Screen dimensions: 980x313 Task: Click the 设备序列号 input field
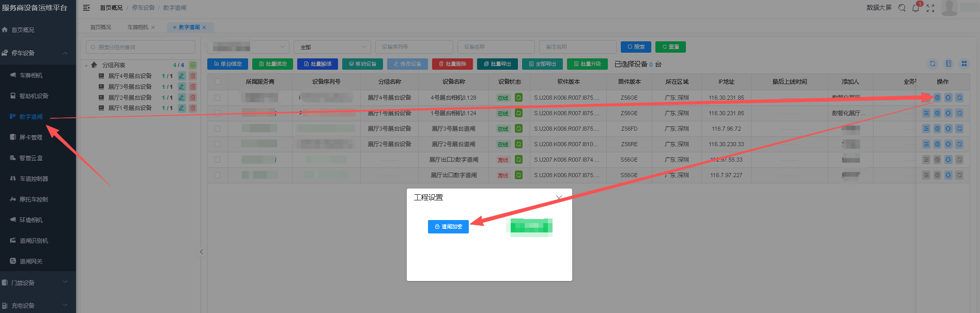click(414, 47)
